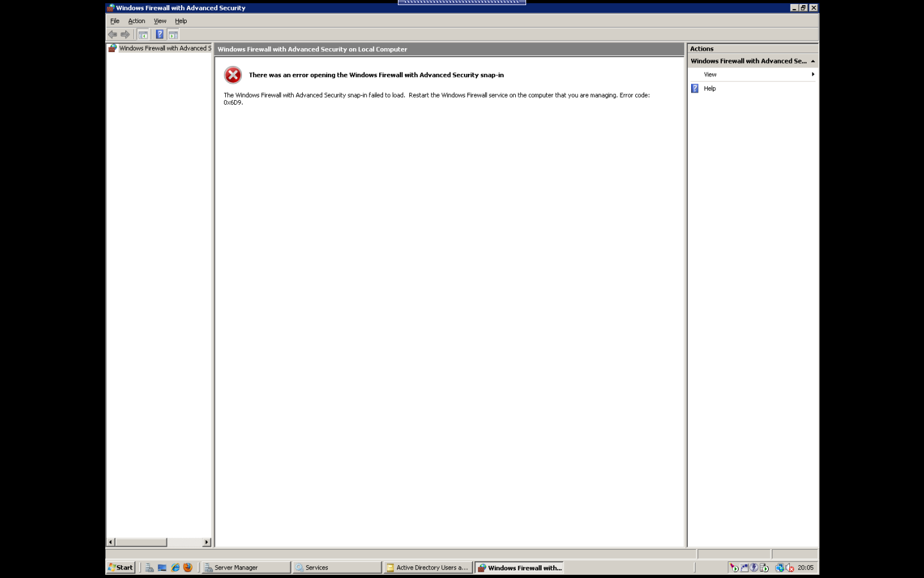Toggle Show/Hide Console Tree toolbar icon
The image size is (924, 578).
pyautogui.click(x=143, y=35)
